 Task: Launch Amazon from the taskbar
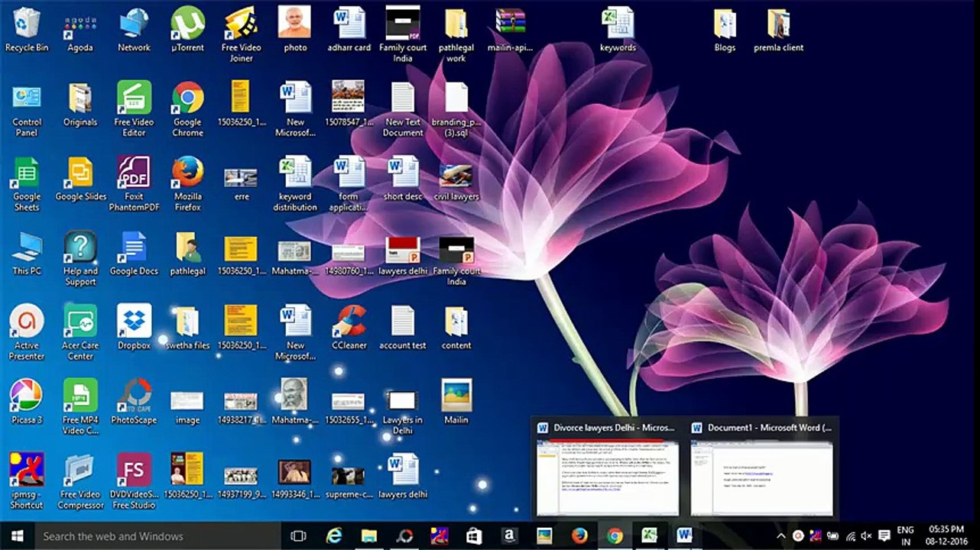[509, 535]
